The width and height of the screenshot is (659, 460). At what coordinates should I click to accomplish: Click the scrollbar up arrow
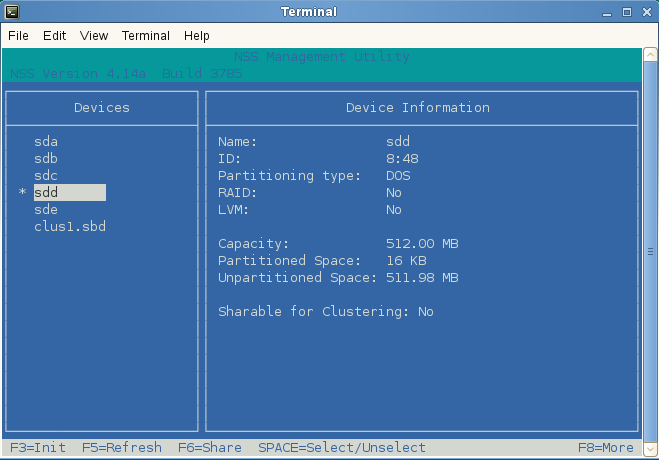[x=650, y=55]
